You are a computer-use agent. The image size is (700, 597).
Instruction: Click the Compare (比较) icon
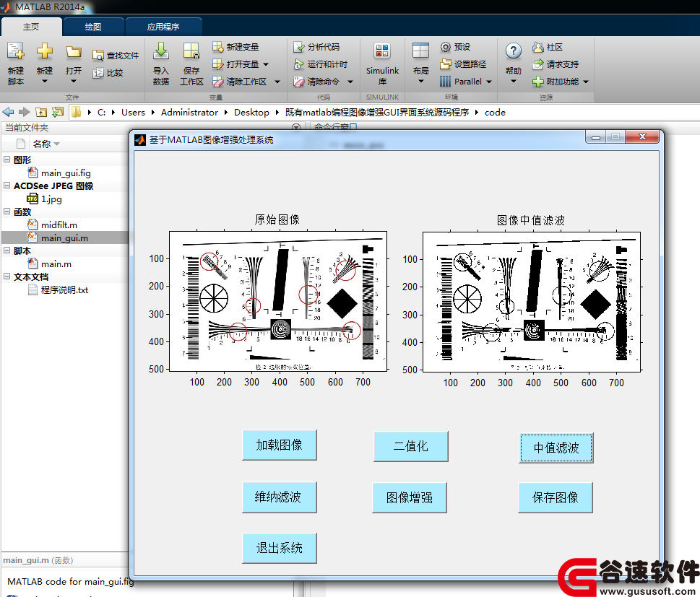coord(98,73)
